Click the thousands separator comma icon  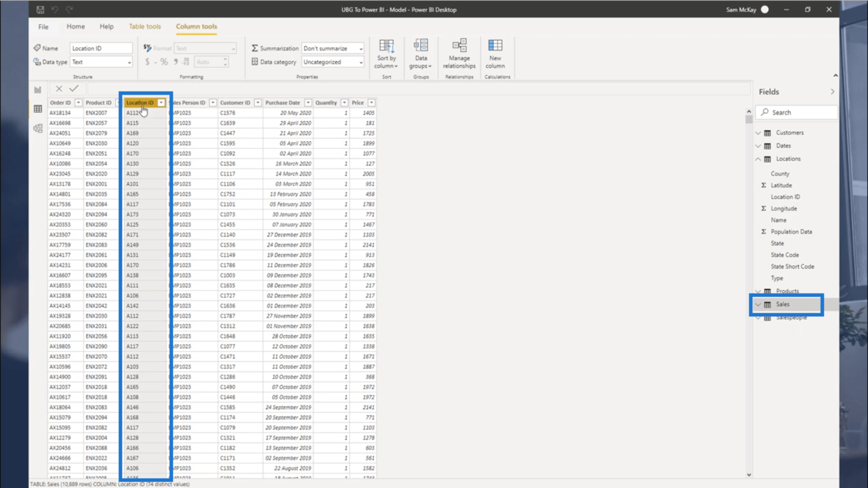(176, 62)
